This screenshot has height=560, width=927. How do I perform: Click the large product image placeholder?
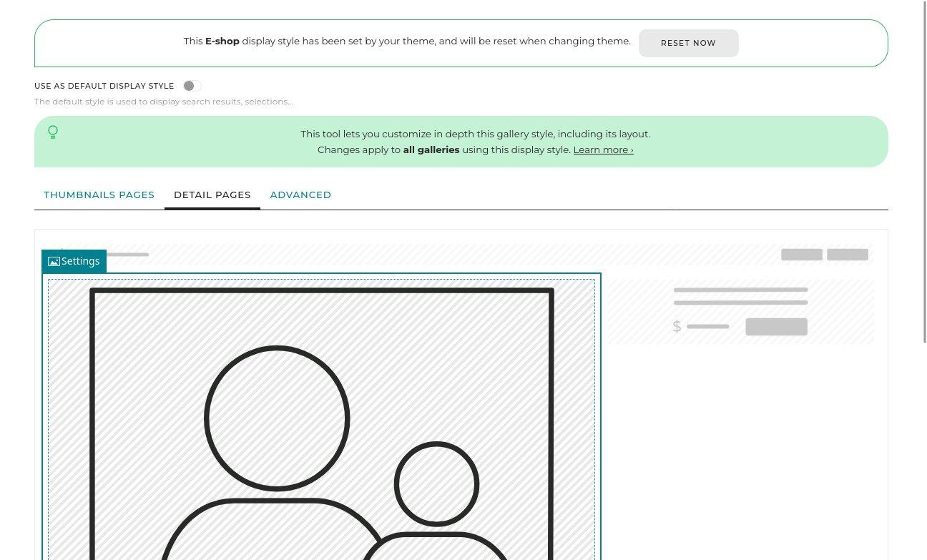click(x=322, y=429)
